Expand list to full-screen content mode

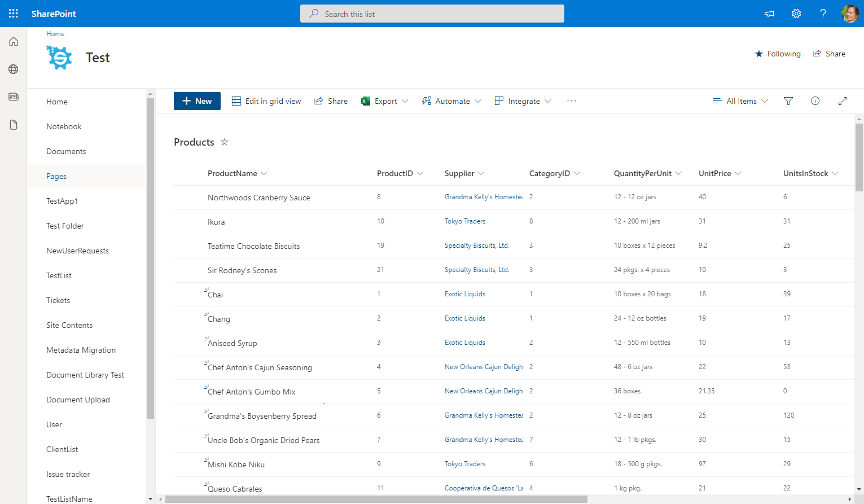[843, 101]
